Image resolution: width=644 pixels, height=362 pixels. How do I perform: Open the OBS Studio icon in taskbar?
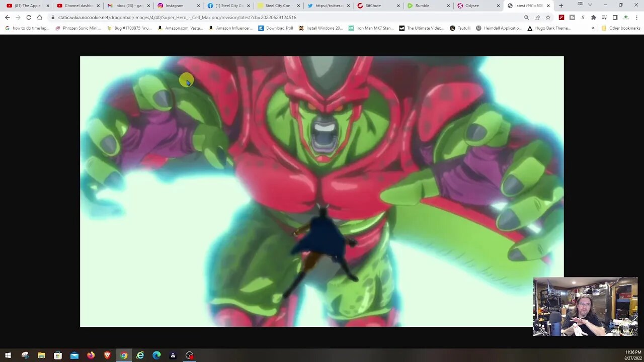pos(189,355)
